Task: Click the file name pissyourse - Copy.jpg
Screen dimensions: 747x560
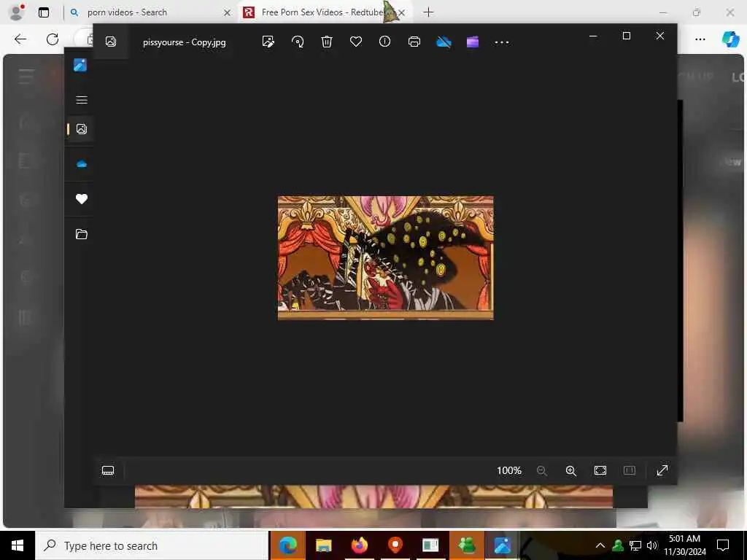Action: tap(185, 42)
